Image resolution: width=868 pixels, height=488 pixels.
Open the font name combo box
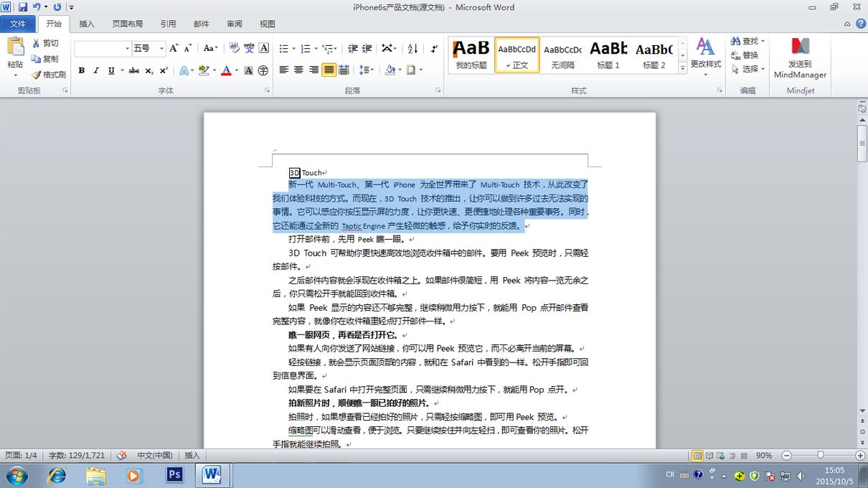pyautogui.click(x=103, y=48)
